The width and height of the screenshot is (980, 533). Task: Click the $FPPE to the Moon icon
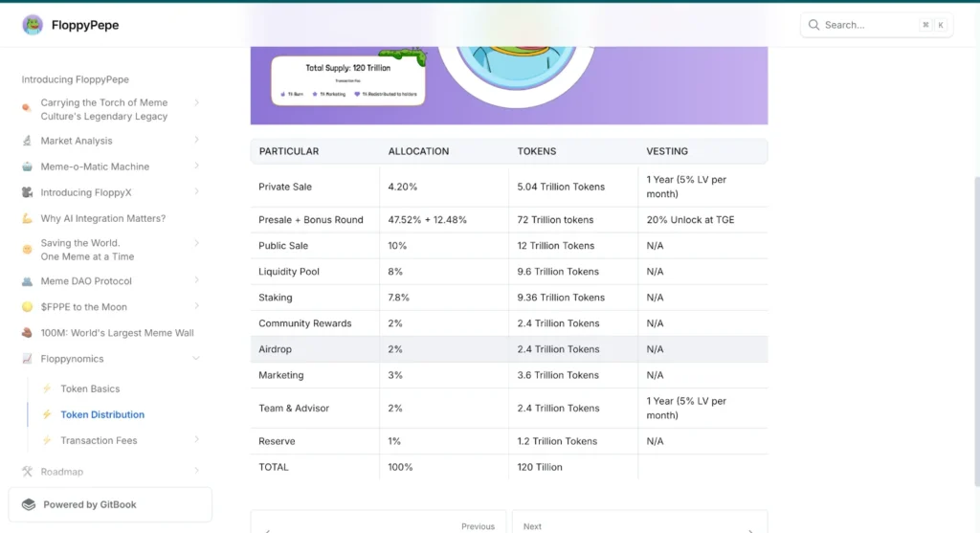tap(27, 307)
